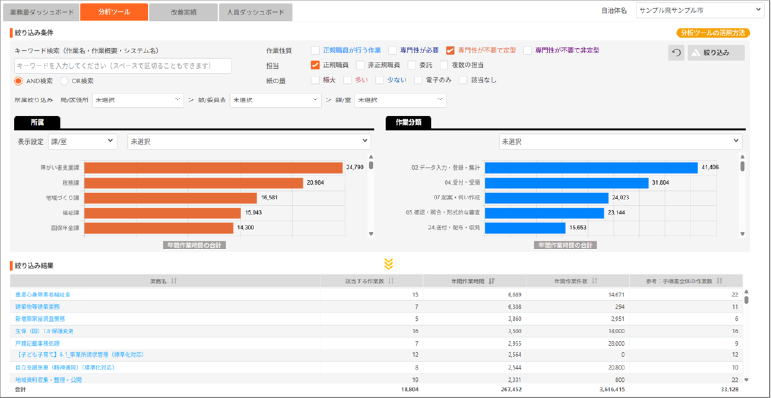Uncheck 専門性が不要で定型 checkbox

[450, 50]
